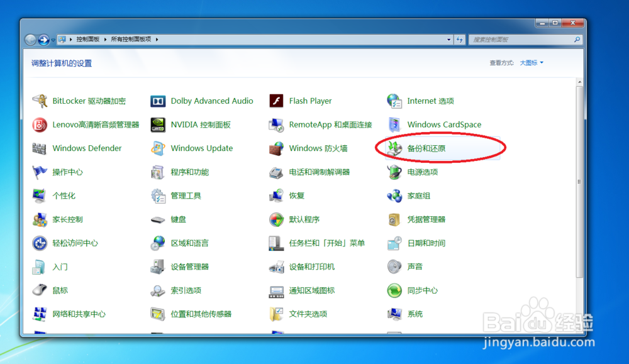Image resolution: width=629 pixels, height=364 pixels.
Task: Open the 电话和调制解调器 icon
Action: pyautogui.click(x=276, y=172)
